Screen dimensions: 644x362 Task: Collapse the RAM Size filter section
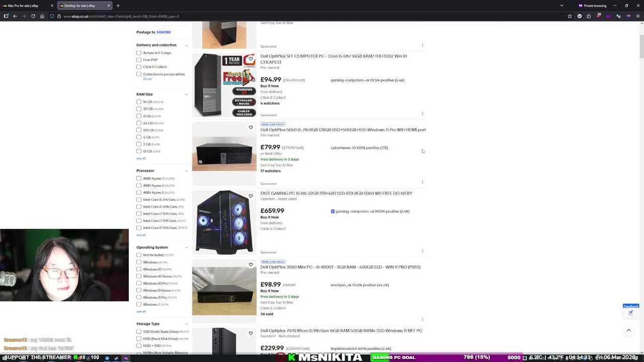[x=186, y=95]
